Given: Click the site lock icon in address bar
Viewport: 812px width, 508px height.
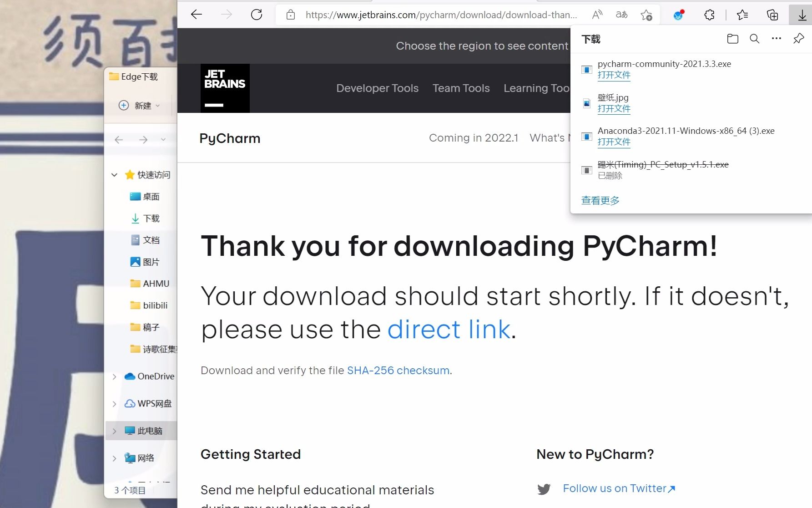Looking at the screenshot, I should click(291, 15).
